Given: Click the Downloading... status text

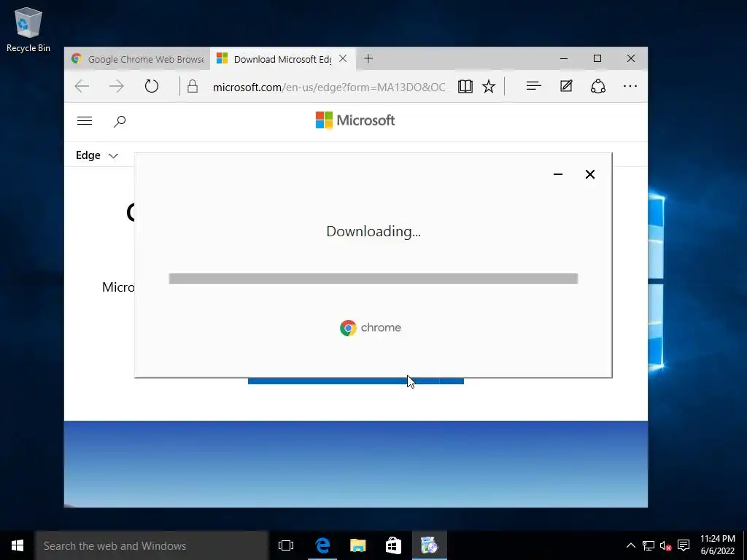Looking at the screenshot, I should click(x=373, y=231).
